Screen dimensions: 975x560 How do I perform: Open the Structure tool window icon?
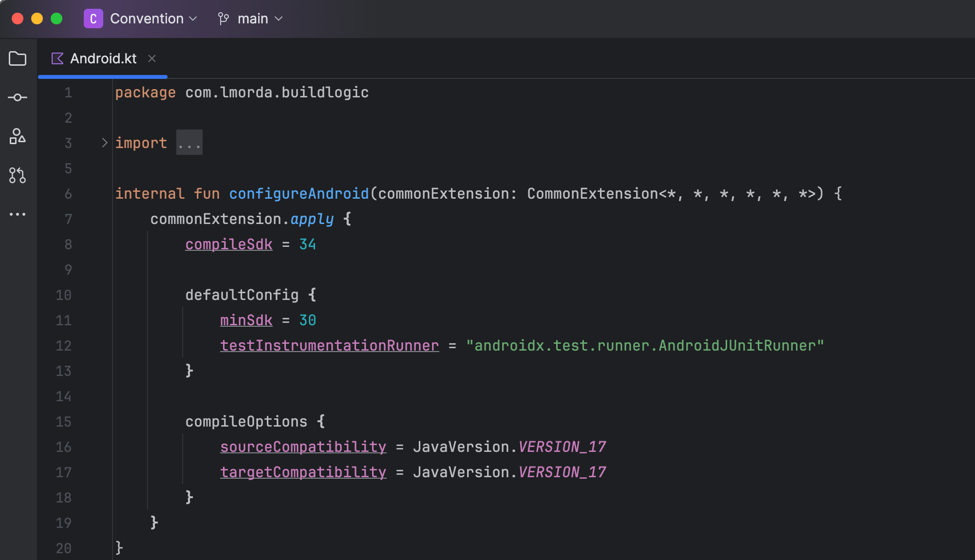18,136
